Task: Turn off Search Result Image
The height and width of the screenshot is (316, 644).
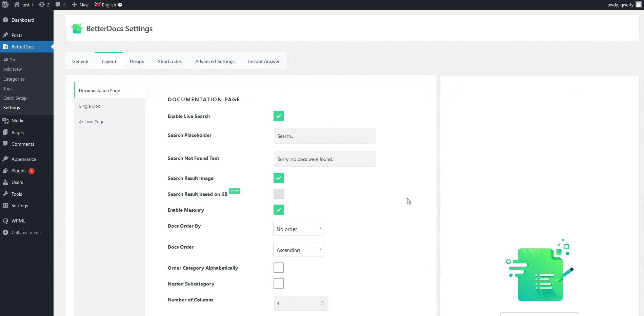Action: tap(278, 178)
